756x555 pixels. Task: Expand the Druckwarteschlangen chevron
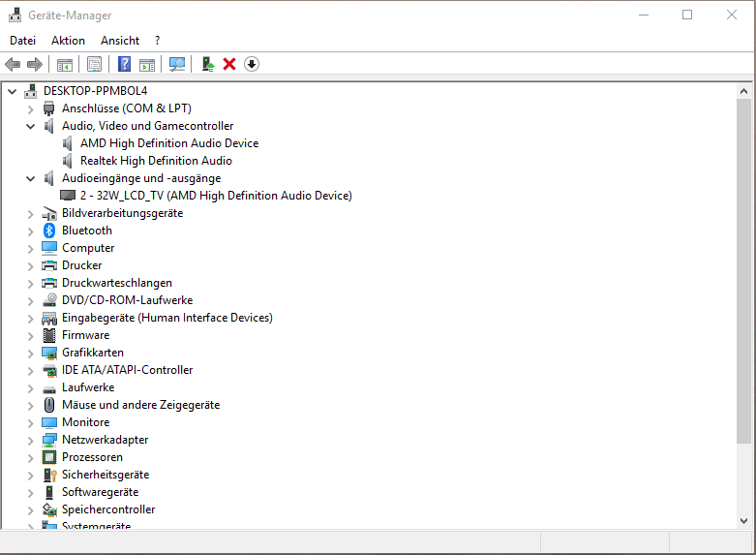pos(30,283)
